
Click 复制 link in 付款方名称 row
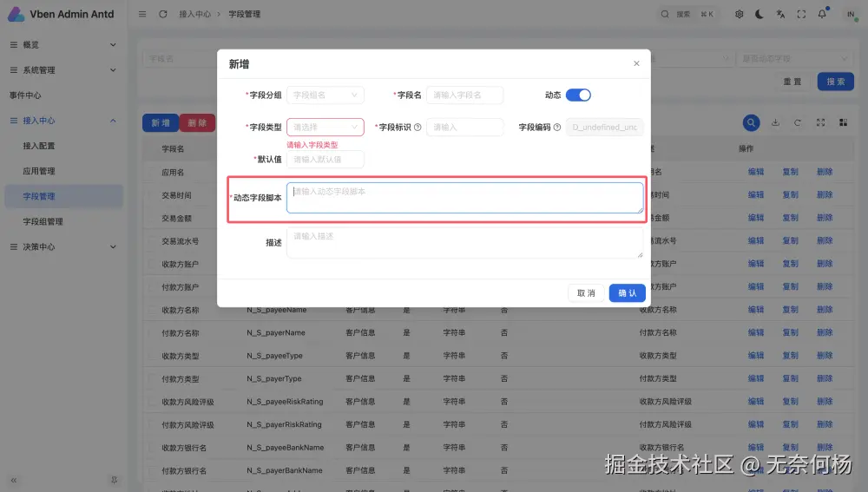(x=790, y=332)
